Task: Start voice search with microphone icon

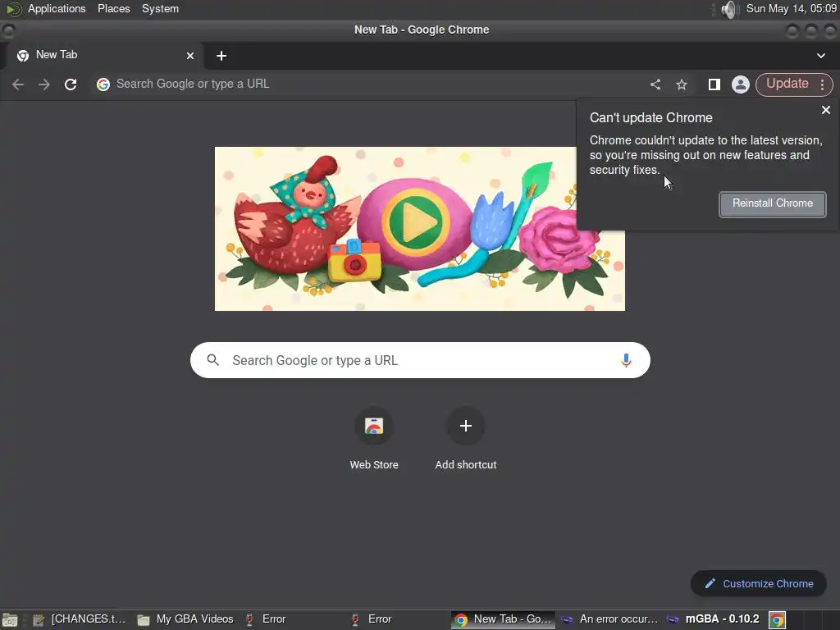Action: pyautogui.click(x=626, y=360)
